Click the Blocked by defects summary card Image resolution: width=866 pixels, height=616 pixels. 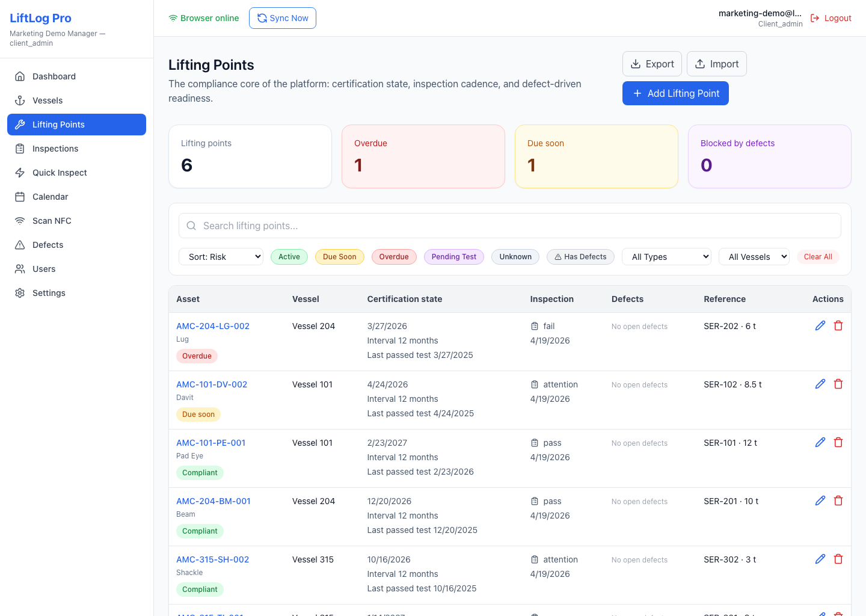click(770, 156)
